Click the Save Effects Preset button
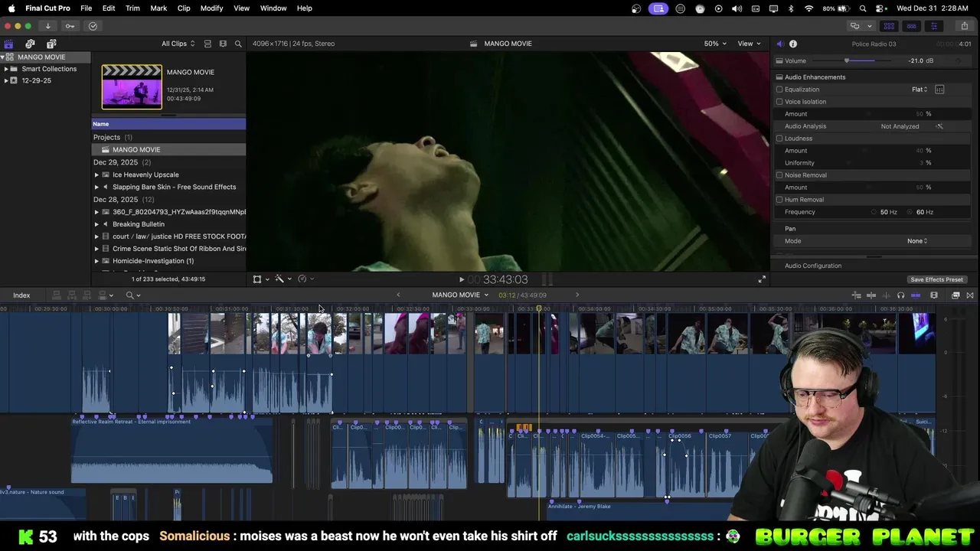Viewport: 980px width, 551px height. click(936, 280)
